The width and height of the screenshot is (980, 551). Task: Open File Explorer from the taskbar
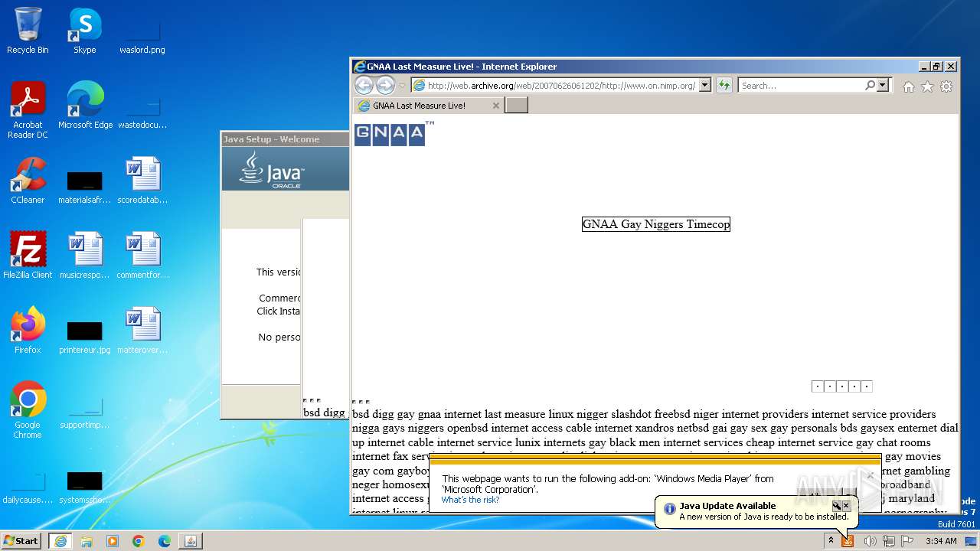tap(87, 541)
